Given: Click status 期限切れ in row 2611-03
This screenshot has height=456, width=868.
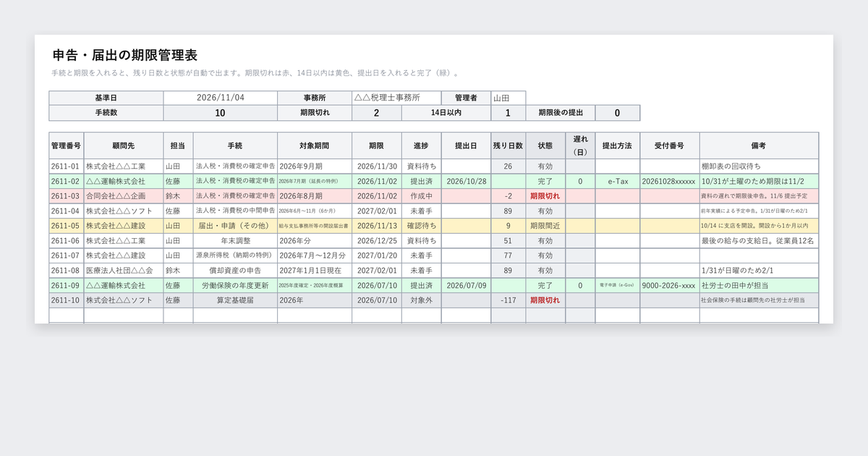Looking at the screenshot, I should point(545,196).
